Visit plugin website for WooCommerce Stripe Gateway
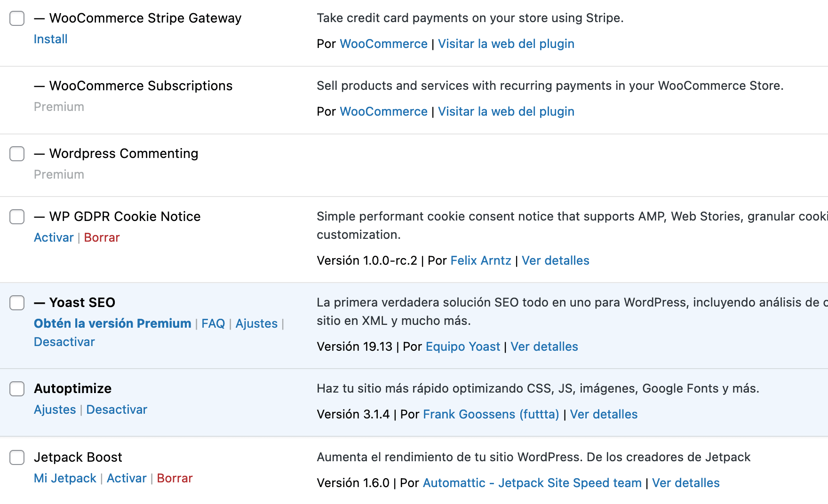Viewport: 828px width, 504px height. pyautogui.click(x=506, y=44)
